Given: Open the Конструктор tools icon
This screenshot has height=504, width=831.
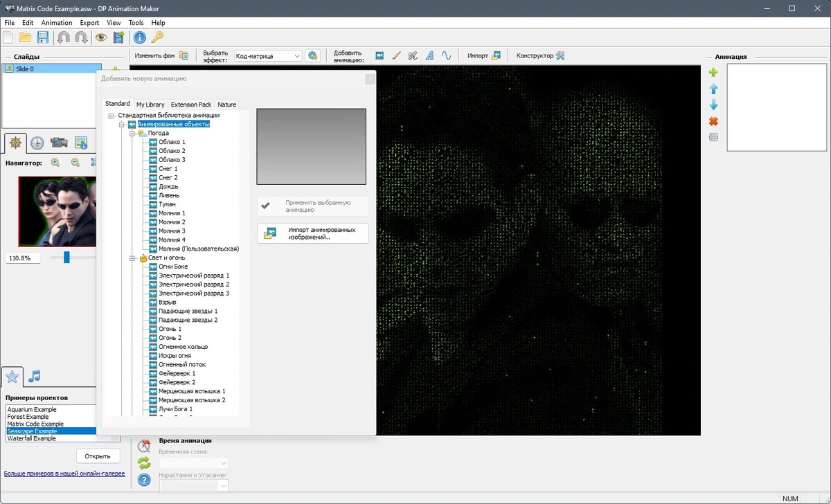Looking at the screenshot, I should pyautogui.click(x=561, y=56).
